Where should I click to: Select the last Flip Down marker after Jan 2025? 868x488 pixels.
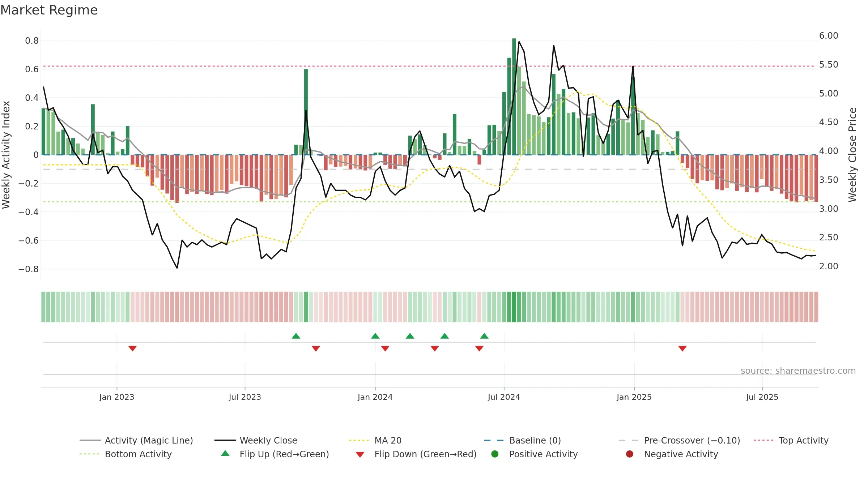coord(682,348)
